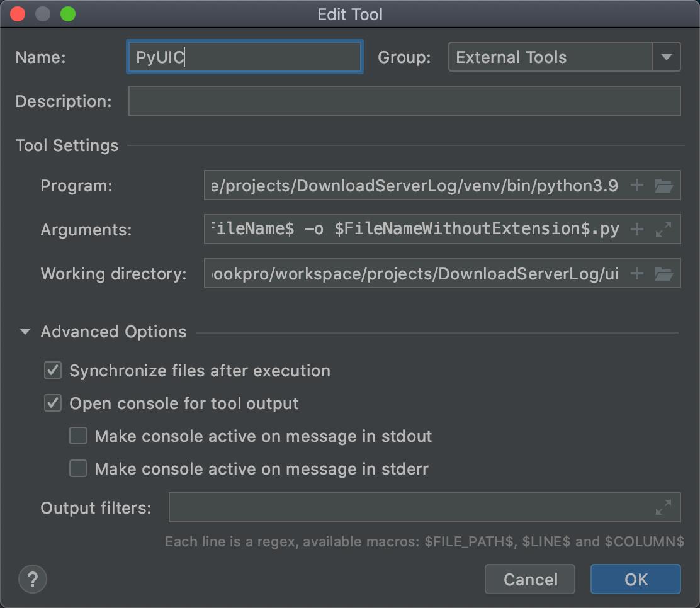Insert macro in Program field plus icon

click(x=636, y=185)
